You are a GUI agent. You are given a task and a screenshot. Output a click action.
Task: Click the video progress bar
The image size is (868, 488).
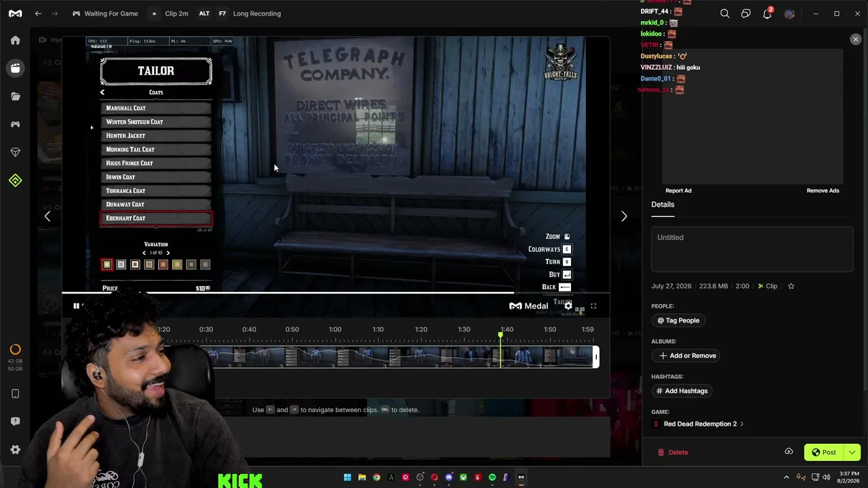pos(336,293)
